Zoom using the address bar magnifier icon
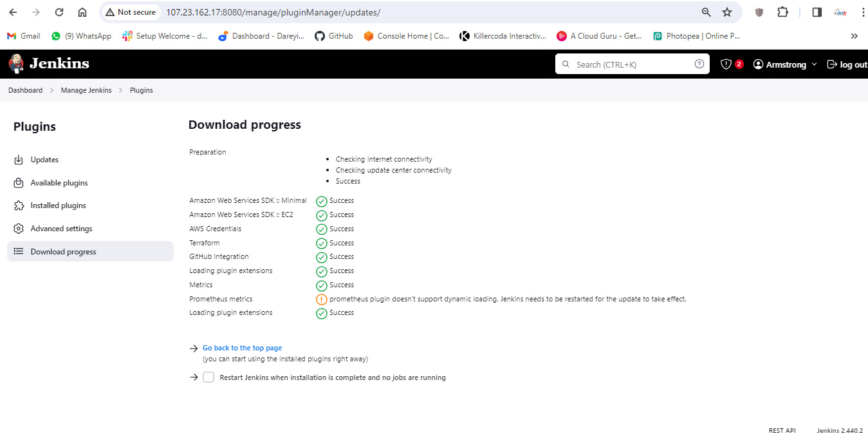The width and height of the screenshot is (868, 447). pos(706,12)
